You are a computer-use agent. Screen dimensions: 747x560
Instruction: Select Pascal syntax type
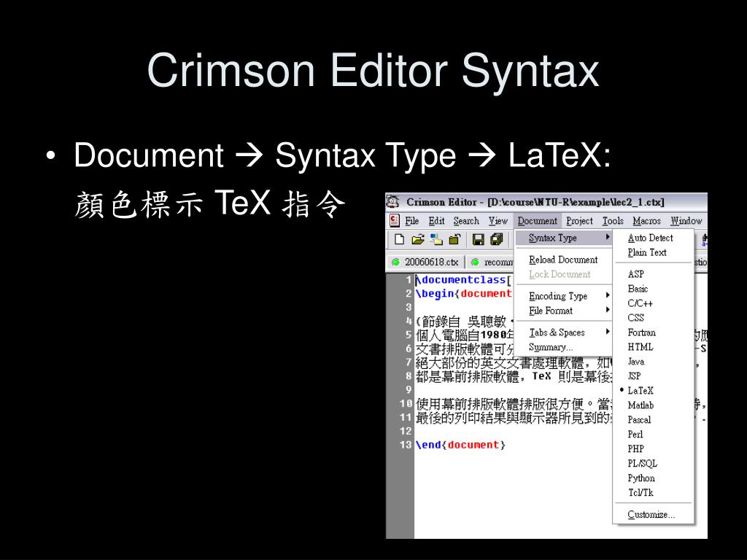pyautogui.click(x=653, y=420)
